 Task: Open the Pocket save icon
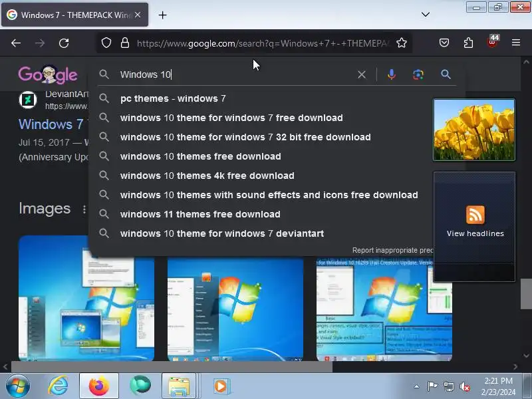(444, 43)
